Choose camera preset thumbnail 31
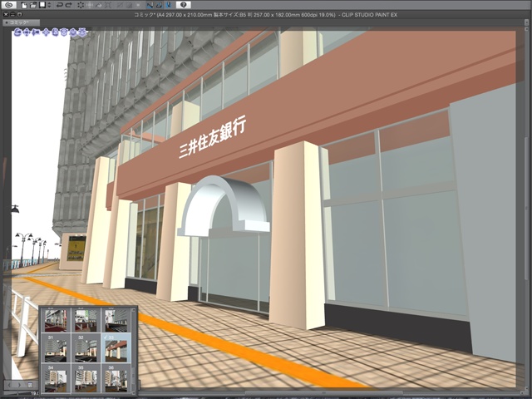This screenshot has width=532, height=399. point(56,348)
